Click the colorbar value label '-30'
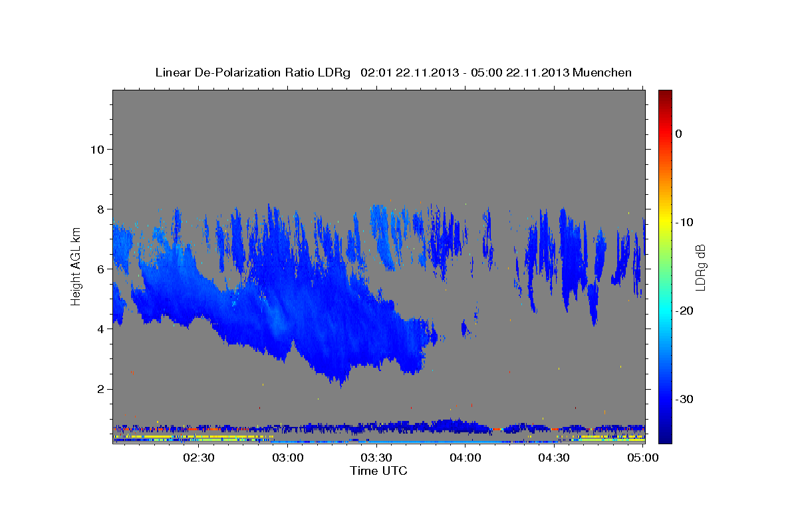798x532 pixels. point(685,399)
